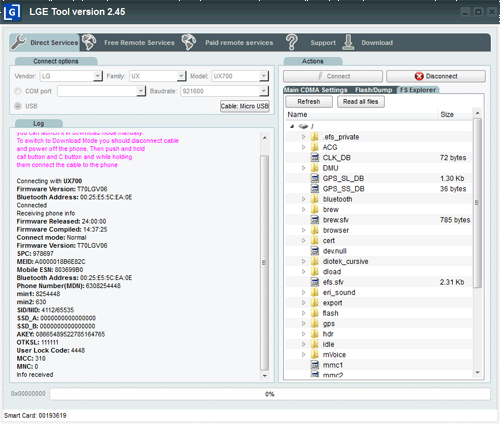
Task: Expand the hdr folder
Action: pos(303,334)
